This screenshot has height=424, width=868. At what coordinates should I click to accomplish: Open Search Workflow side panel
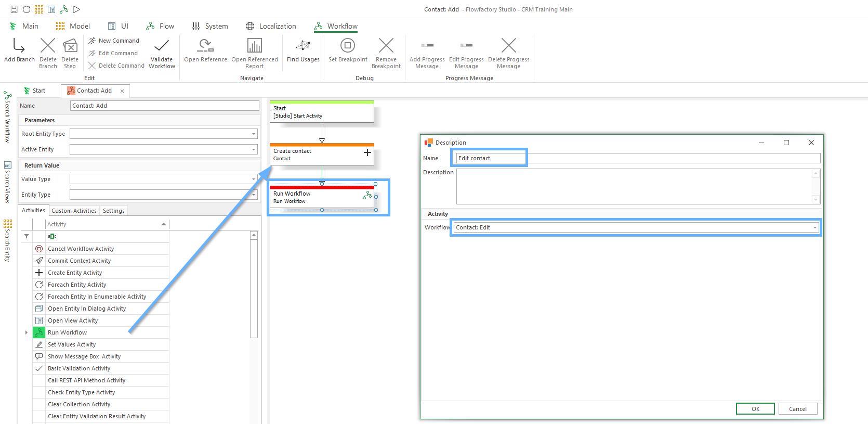pos(7,117)
